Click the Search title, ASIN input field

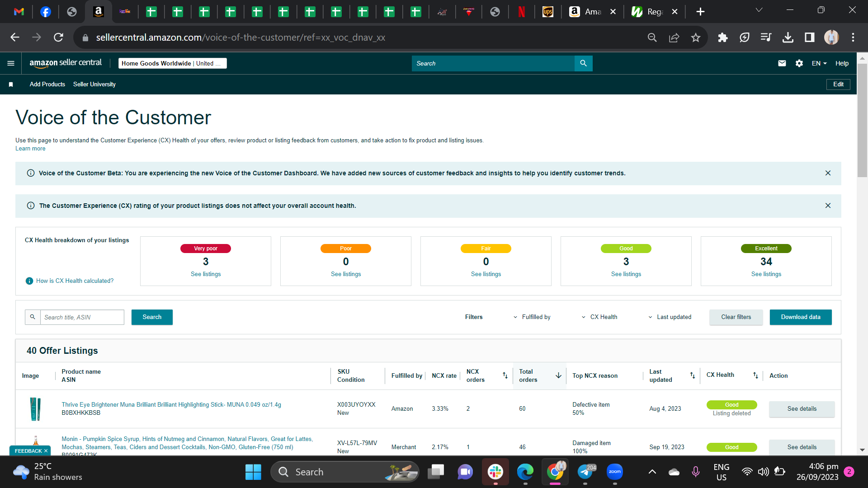pyautogui.click(x=82, y=317)
